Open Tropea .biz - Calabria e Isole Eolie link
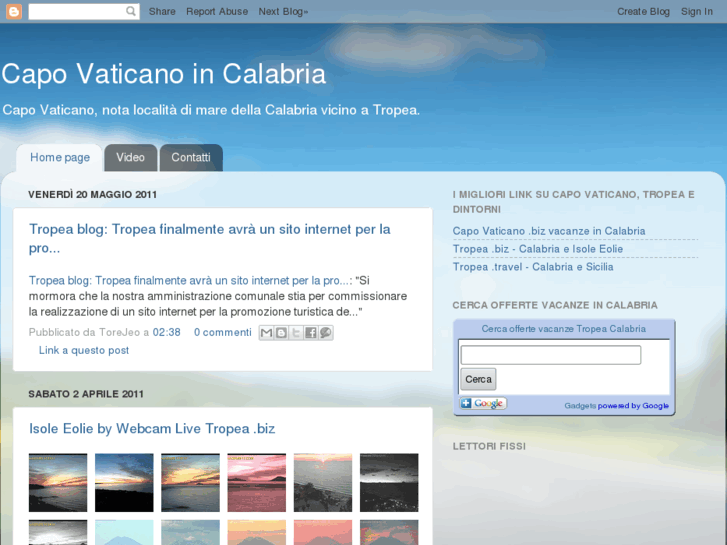727x545 pixels. pos(538,249)
